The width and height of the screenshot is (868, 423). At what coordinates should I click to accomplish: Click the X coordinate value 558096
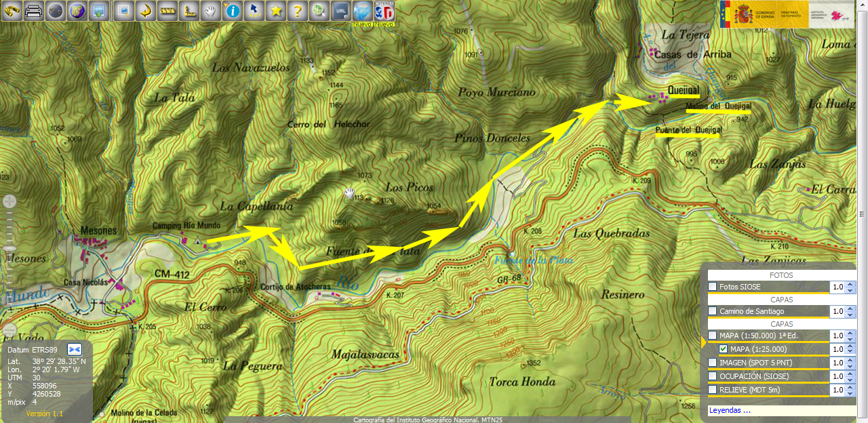[44, 386]
